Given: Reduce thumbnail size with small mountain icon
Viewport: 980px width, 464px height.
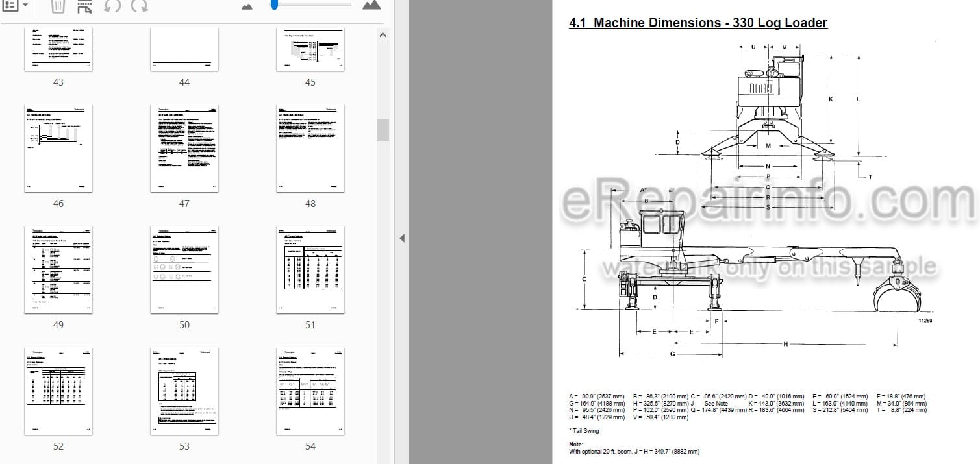Looking at the screenshot, I should [247, 6].
